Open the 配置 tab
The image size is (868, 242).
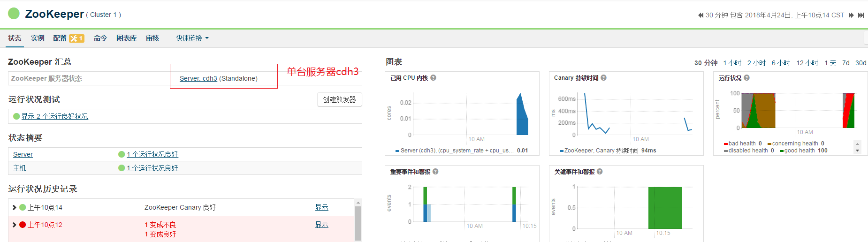coord(60,38)
